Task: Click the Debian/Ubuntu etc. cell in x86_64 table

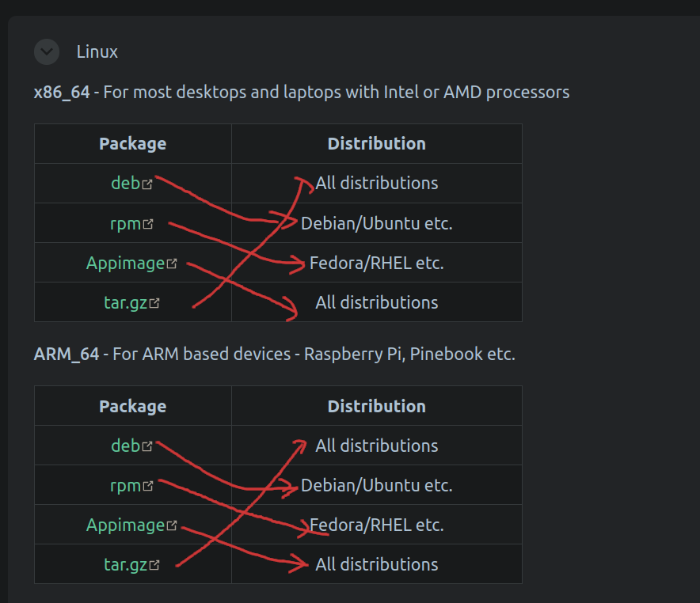Action: click(376, 223)
